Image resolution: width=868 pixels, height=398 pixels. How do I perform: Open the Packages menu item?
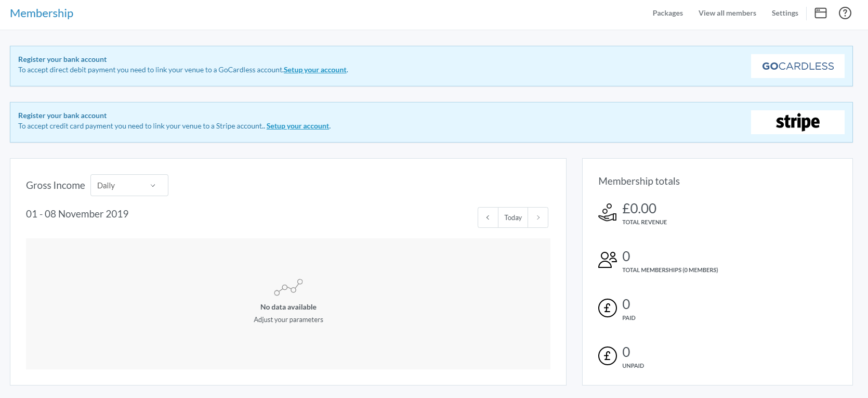(x=667, y=13)
